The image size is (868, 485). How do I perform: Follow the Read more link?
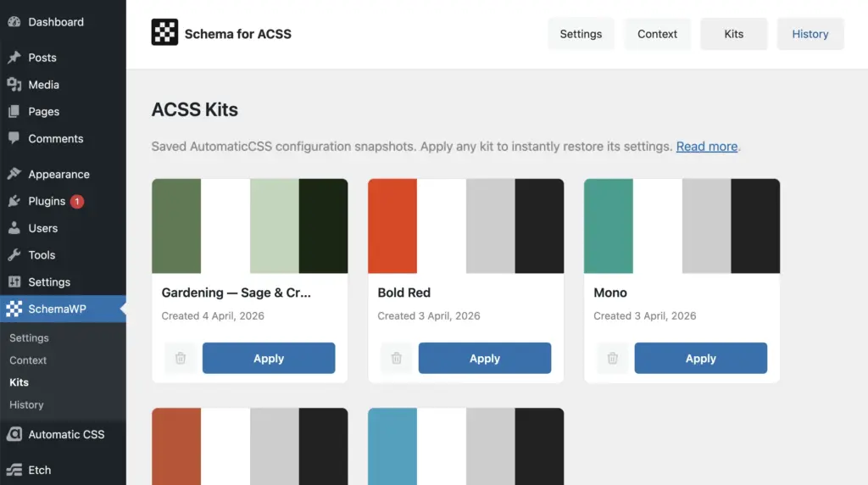click(707, 146)
